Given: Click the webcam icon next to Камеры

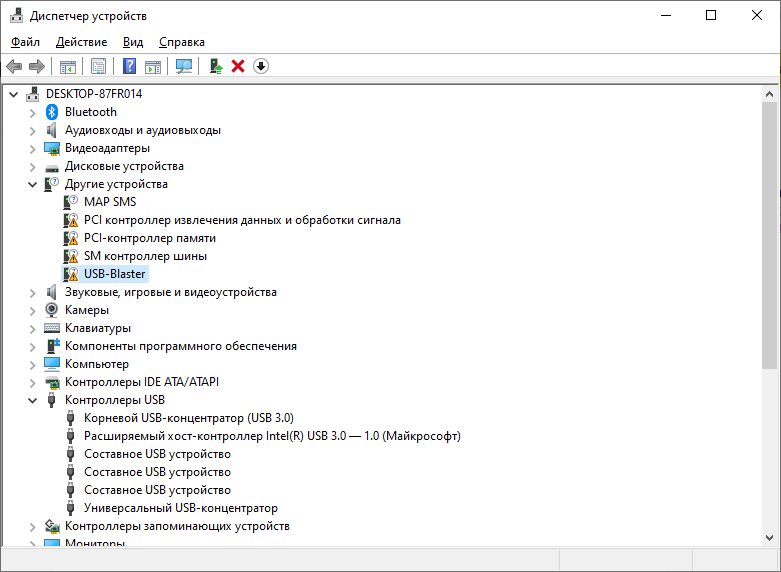Looking at the screenshot, I should [x=51, y=309].
